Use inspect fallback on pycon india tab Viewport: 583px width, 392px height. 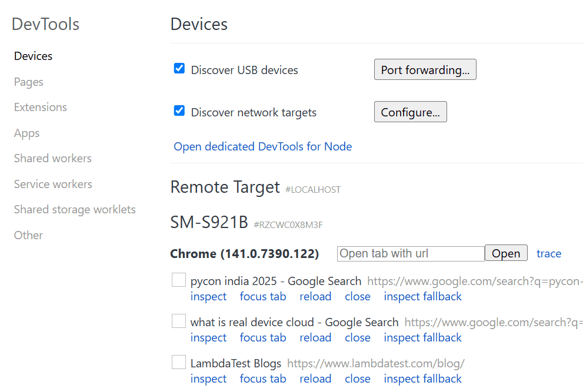point(422,296)
